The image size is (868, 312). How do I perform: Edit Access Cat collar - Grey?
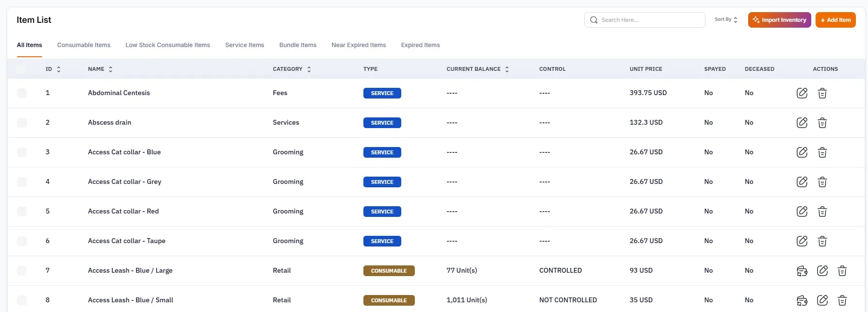tap(802, 182)
